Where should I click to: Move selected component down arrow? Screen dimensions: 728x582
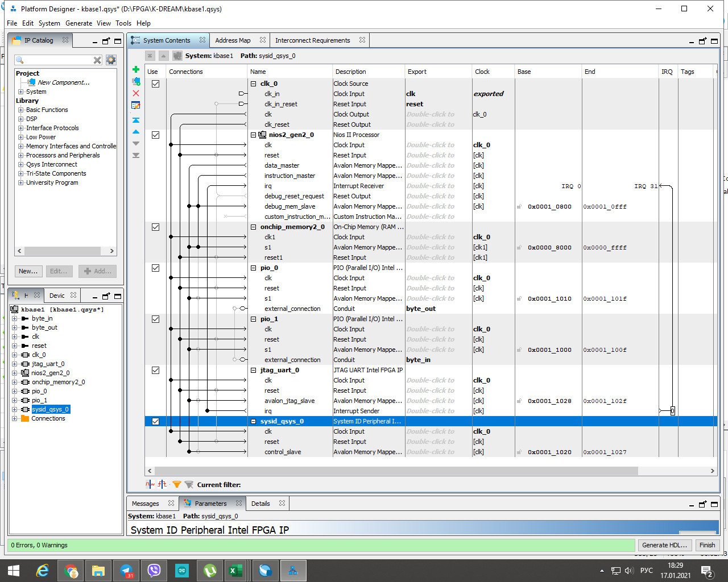click(136, 143)
